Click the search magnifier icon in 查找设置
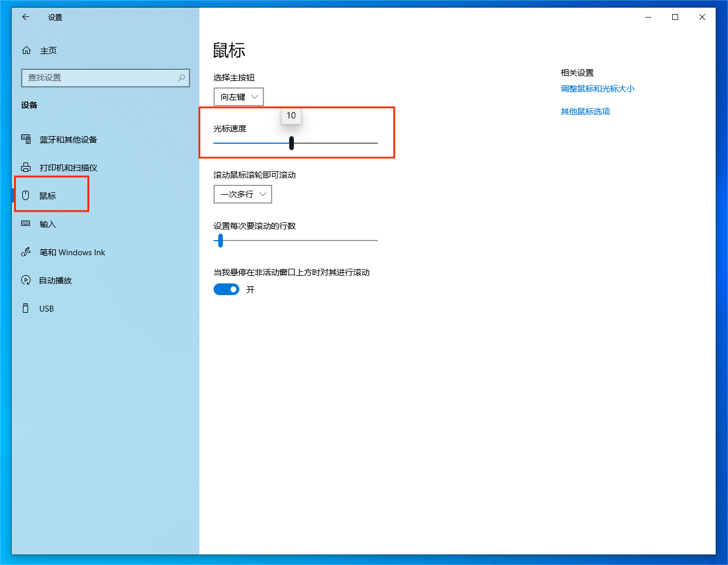This screenshot has width=728, height=565. pos(181,77)
